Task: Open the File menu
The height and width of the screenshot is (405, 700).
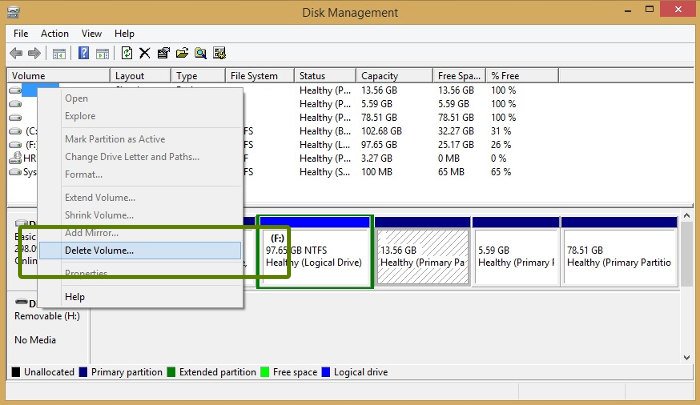Action: click(x=21, y=33)
